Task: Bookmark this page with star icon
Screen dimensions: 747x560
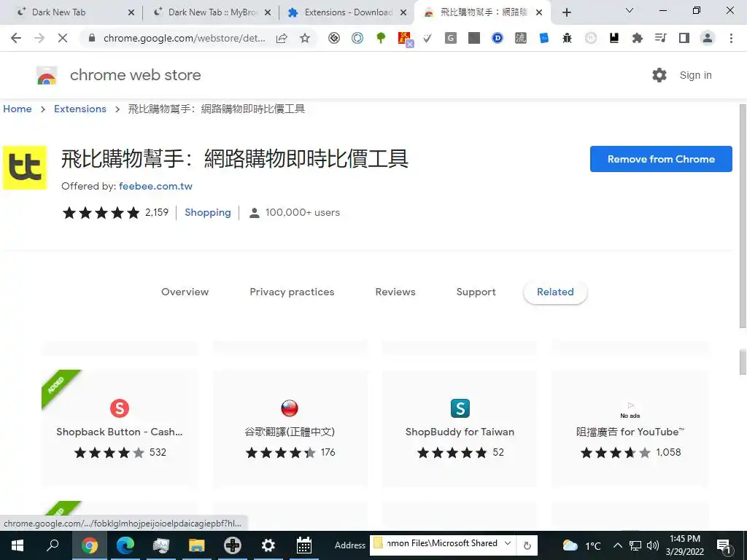Action: tap(305, 38)
